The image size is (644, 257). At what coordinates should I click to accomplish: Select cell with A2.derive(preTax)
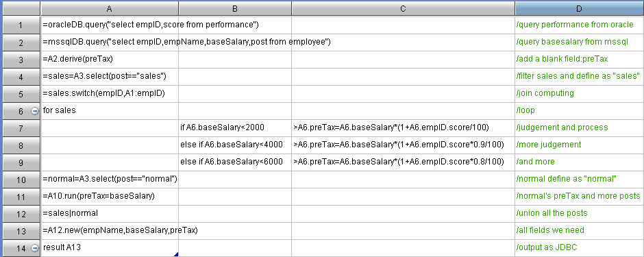[x=109, y=59]
